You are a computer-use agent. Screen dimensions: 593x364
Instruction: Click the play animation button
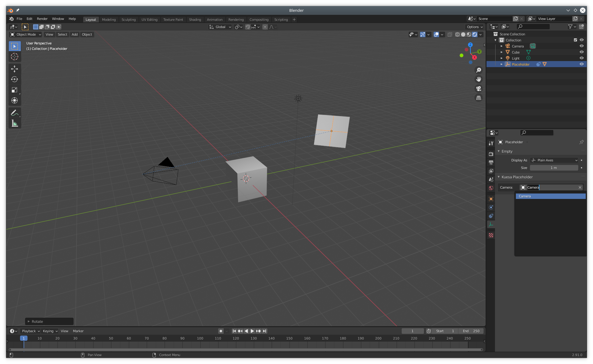[x=252, y=331]
